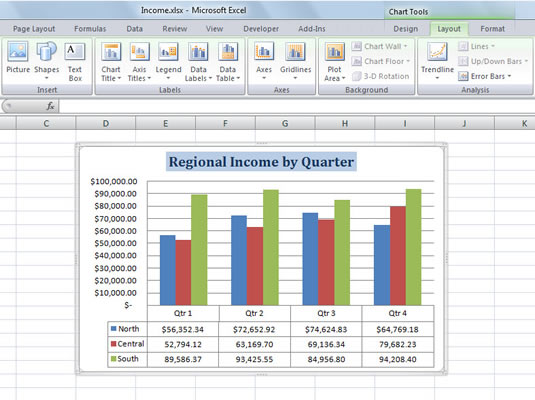The height and width of the screenshot is (400, 535).
Task: Select the Regional Income by Quarter title
Action: pos(261,162)
